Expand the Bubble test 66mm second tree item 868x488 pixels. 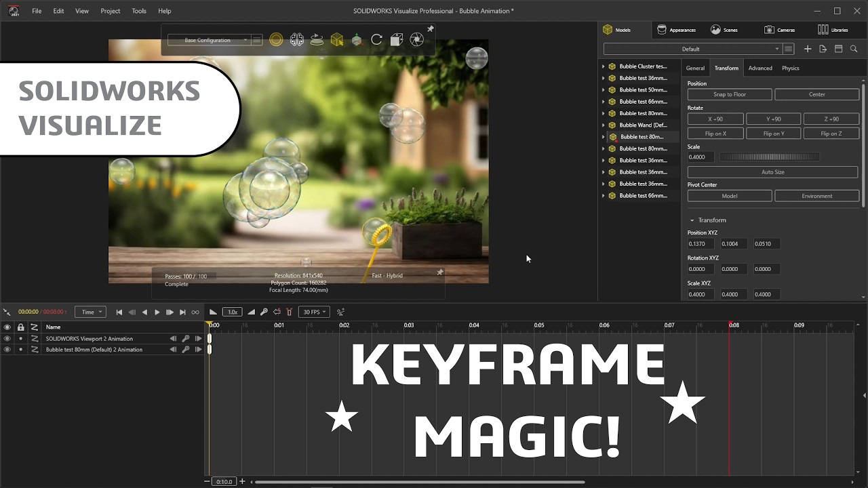point(603,196)
